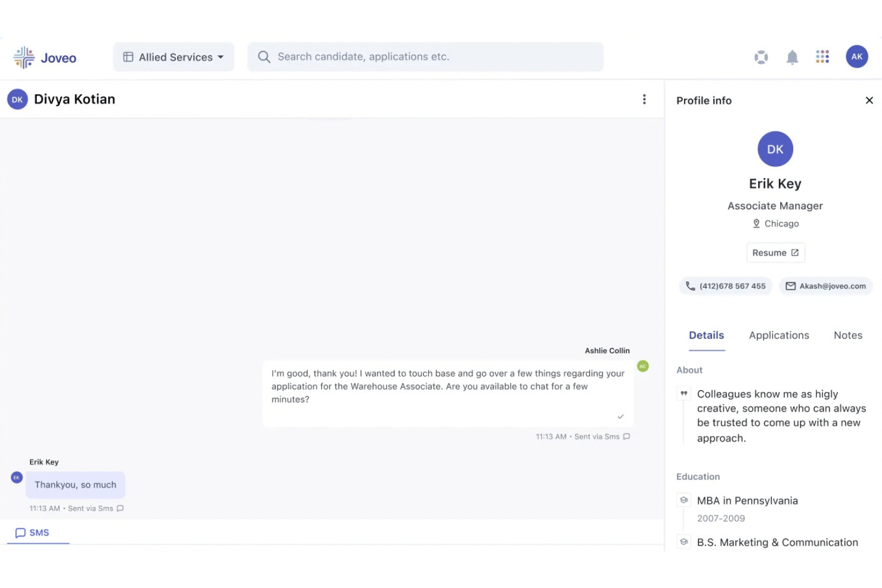Select the SMS channel tab
The width and height of the screenshot is (882, 588).
[38, 533]
